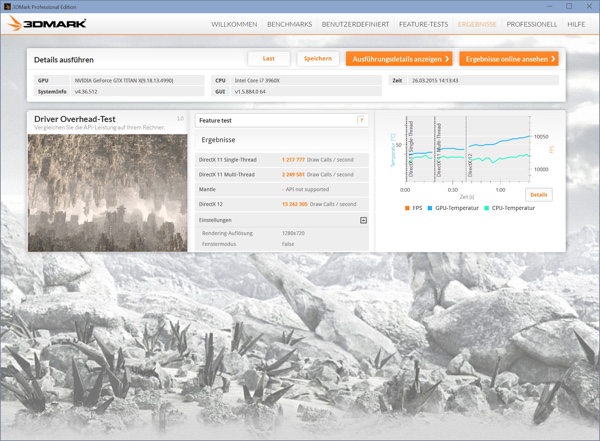Click the GUI v1.5.884.0 64 value
600x441 pixels.
[x=306, y=91]
